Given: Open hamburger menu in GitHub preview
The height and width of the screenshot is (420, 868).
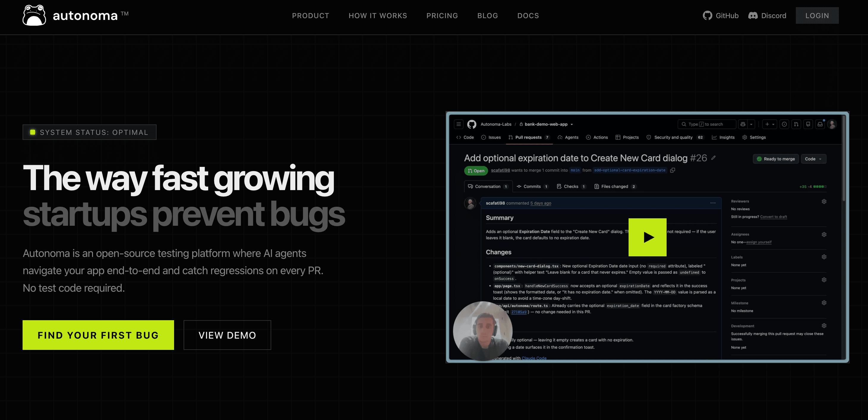Looking at the screenshot, I should point(459,124).
